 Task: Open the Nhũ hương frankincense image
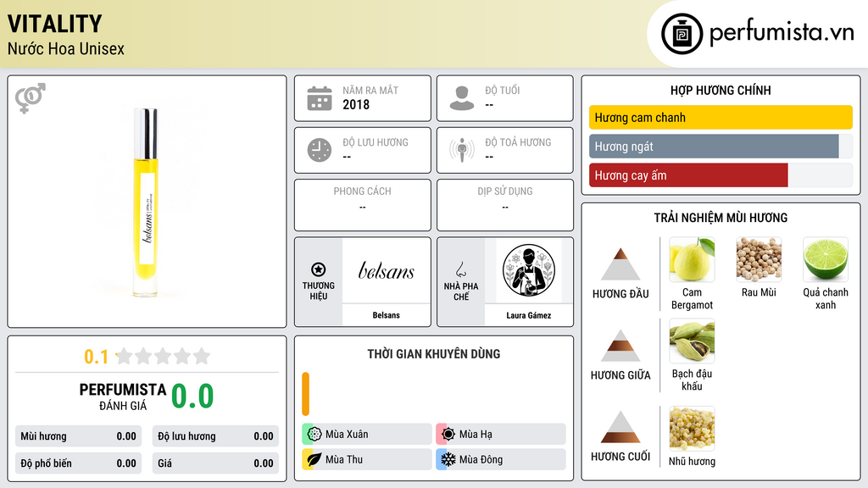tap(692, 428)
